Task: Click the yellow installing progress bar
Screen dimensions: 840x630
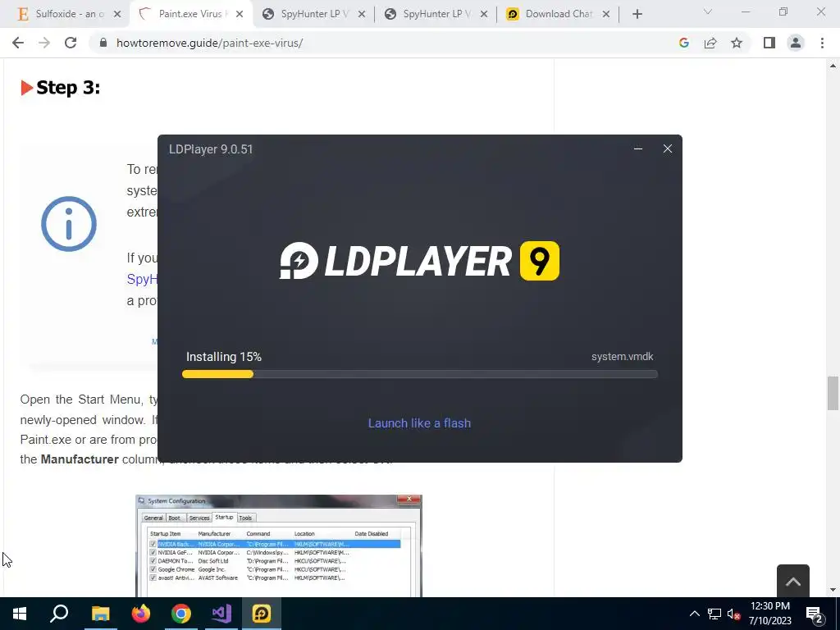Action: (217, 374)
